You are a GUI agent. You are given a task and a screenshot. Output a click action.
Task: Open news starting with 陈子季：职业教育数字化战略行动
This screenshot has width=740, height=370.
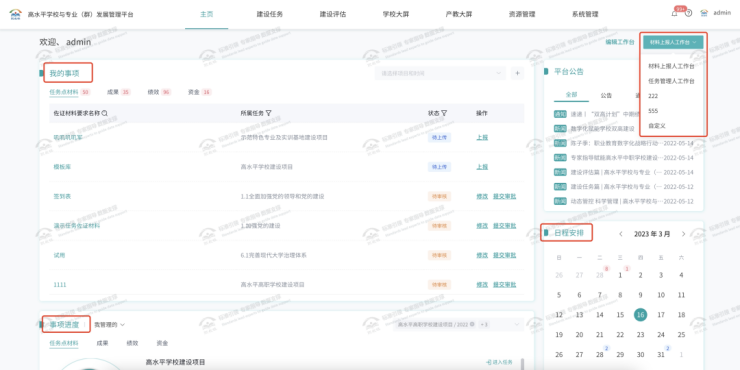tap(616, 143)
